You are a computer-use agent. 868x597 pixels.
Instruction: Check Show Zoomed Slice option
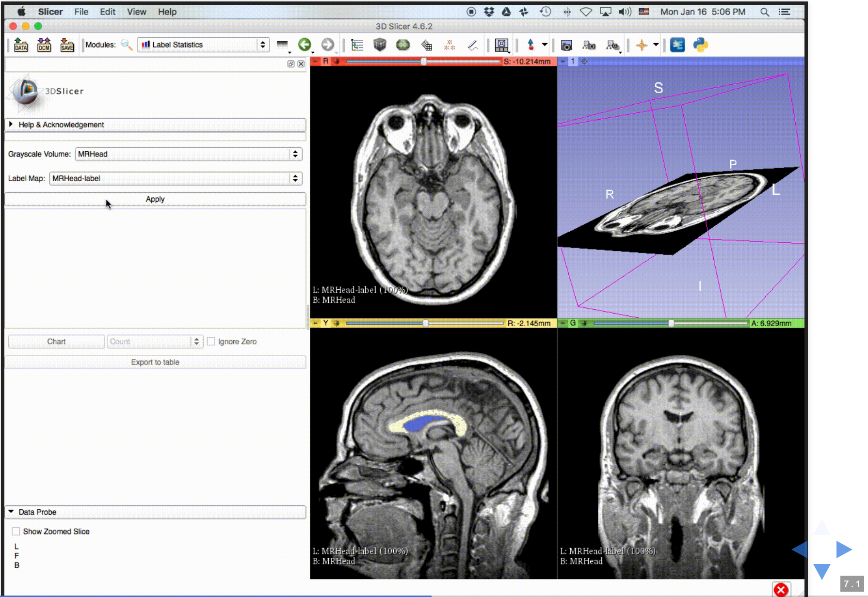tap(16, 532)
